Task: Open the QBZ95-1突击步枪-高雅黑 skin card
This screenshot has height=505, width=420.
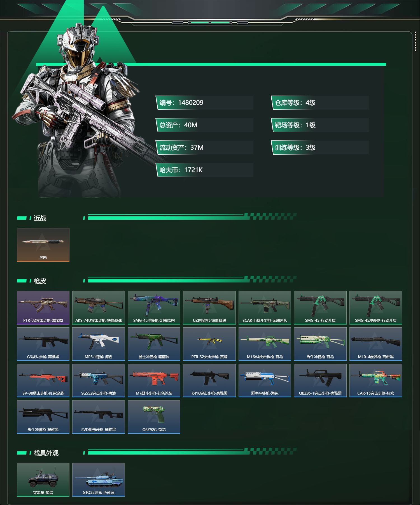Action: pyautogui.click(x=320, y=381)
